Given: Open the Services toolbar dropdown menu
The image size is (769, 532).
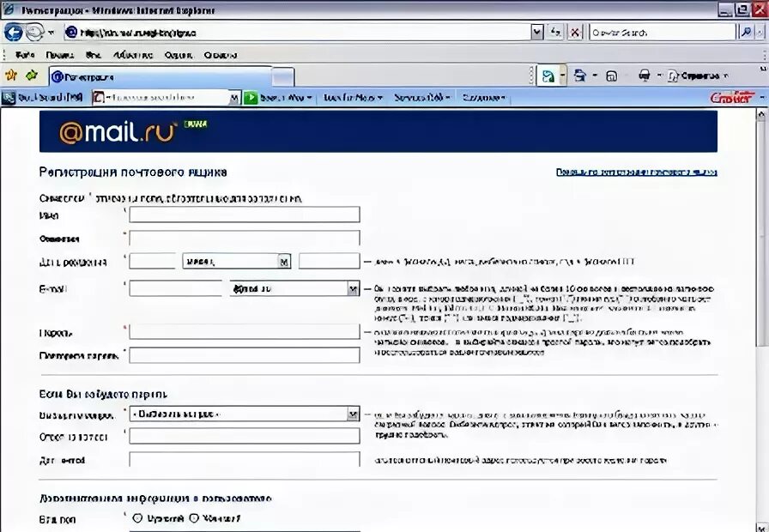Looking at the screenshot, I should tap(421, 98).
